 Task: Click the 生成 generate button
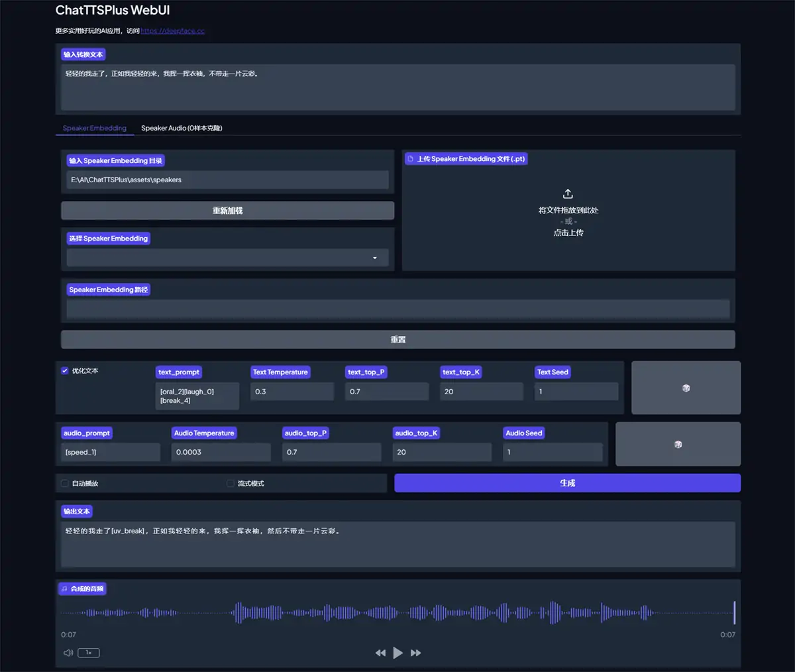pyautogui.click(x=567, y=483)
